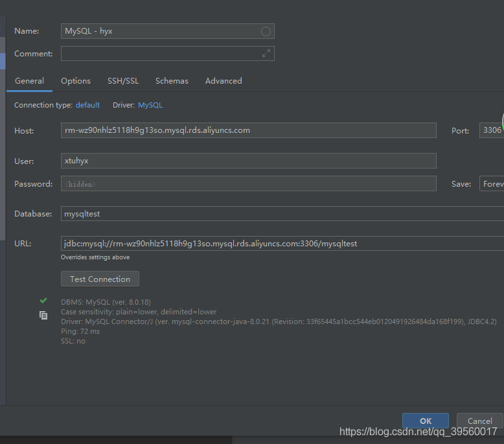Click the MySQL driver link

(150, 105)
